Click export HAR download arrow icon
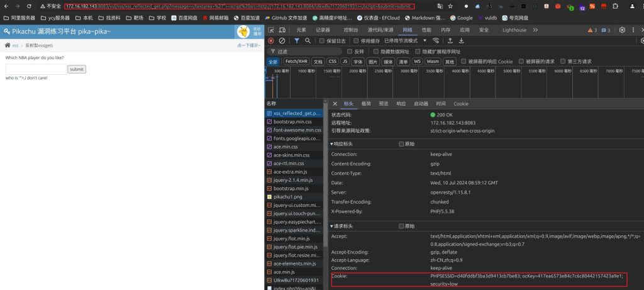Viewport: 644px width, 290px height. click(x=461, y=41)
